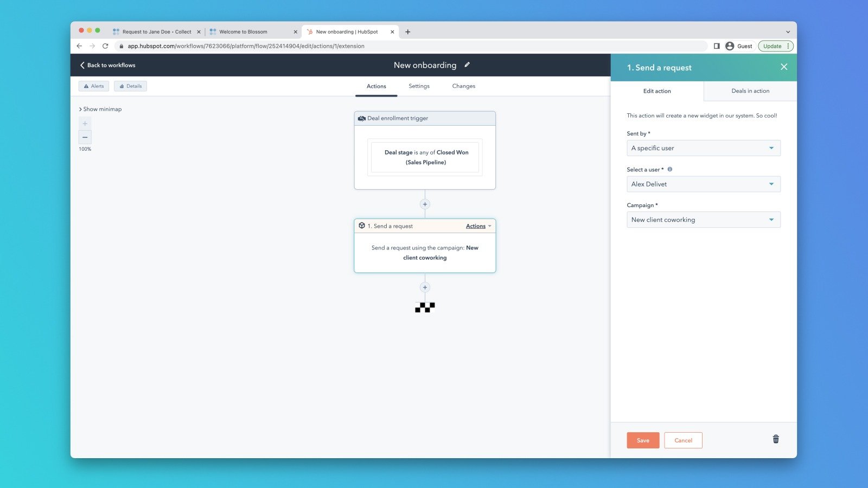Open the Sent by dropdown
868x488 pixels.
[x=703, y=147]
